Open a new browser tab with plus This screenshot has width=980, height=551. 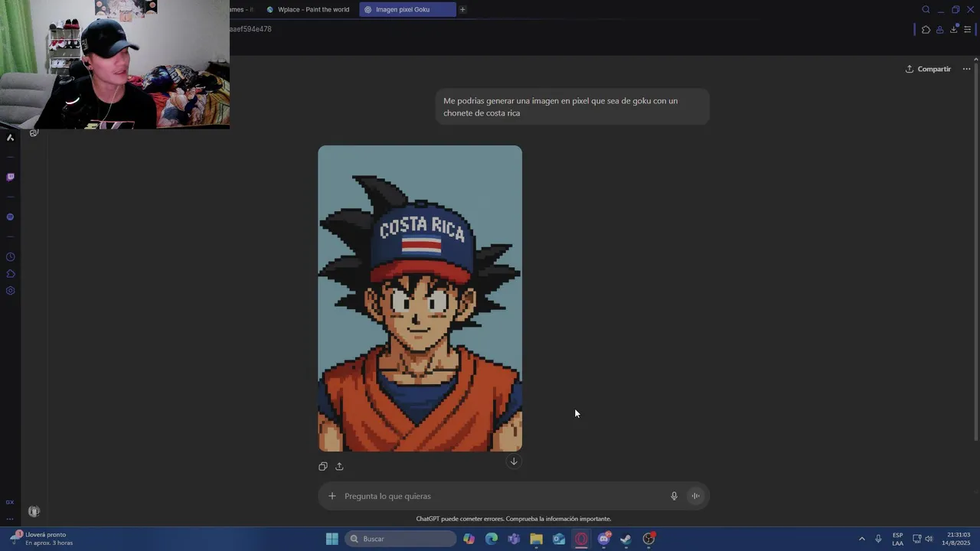point(462,10)
